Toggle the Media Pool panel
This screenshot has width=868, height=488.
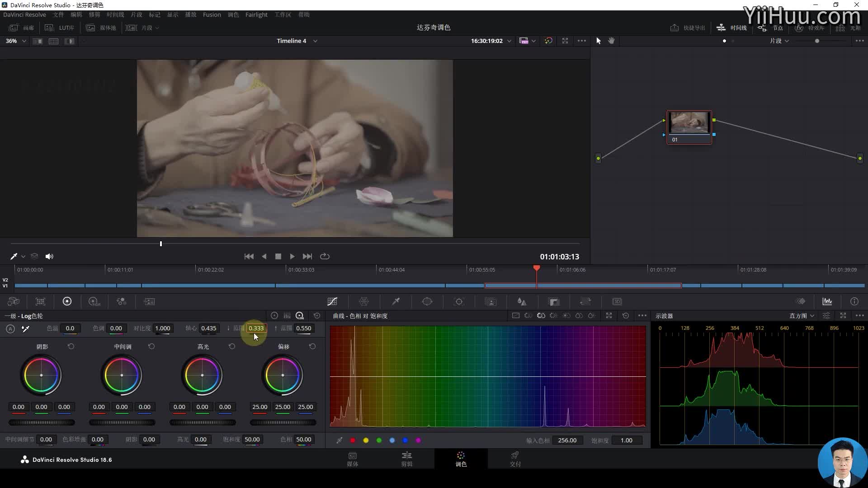pos(101,28)
